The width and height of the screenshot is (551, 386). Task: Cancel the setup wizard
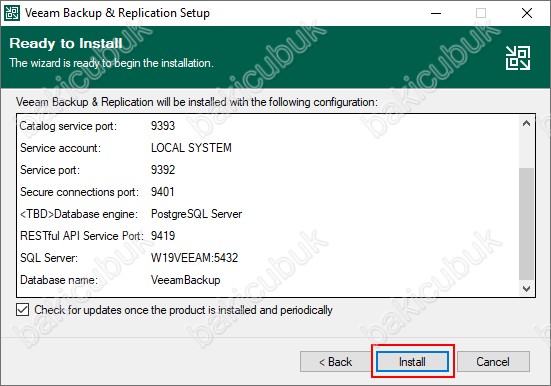tap(493, 361)
